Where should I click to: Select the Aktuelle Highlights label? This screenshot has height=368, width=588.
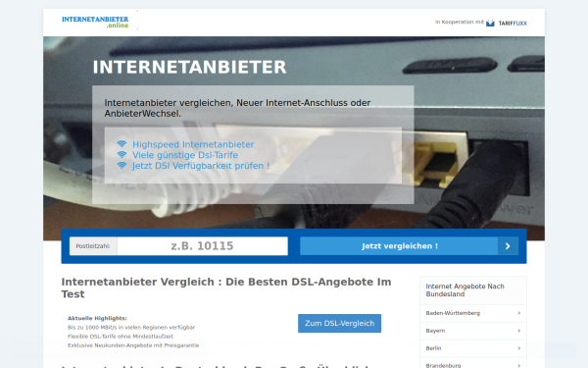[x=97, y=318]
